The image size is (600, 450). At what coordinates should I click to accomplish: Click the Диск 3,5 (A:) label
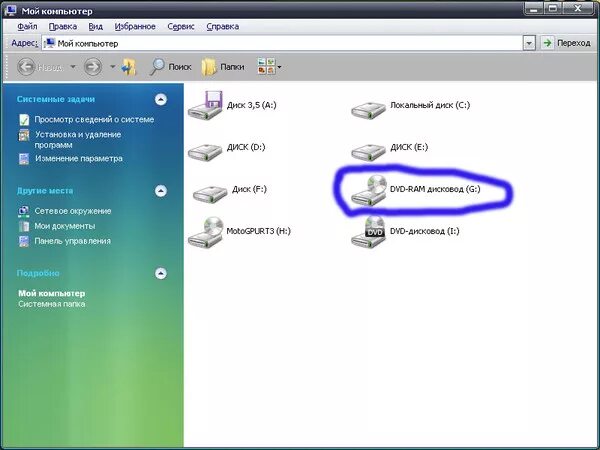251,105
